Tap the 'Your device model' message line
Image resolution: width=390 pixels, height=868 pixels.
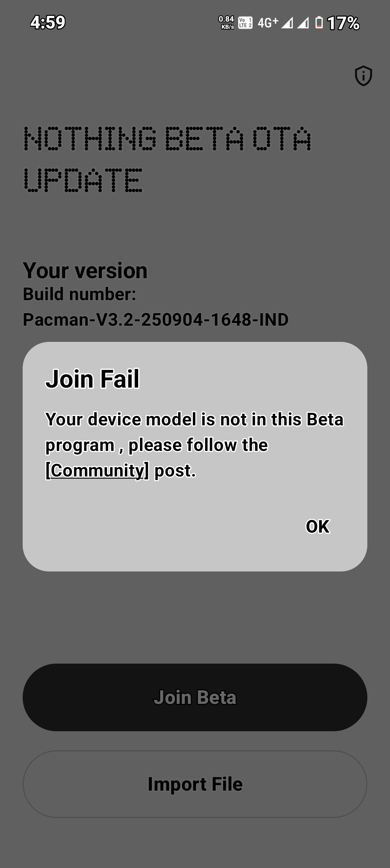[x=194, y=419]
